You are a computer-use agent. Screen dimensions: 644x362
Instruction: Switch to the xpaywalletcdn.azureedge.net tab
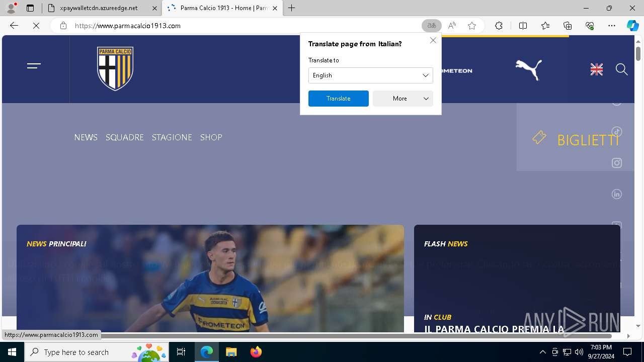[102, 8]
